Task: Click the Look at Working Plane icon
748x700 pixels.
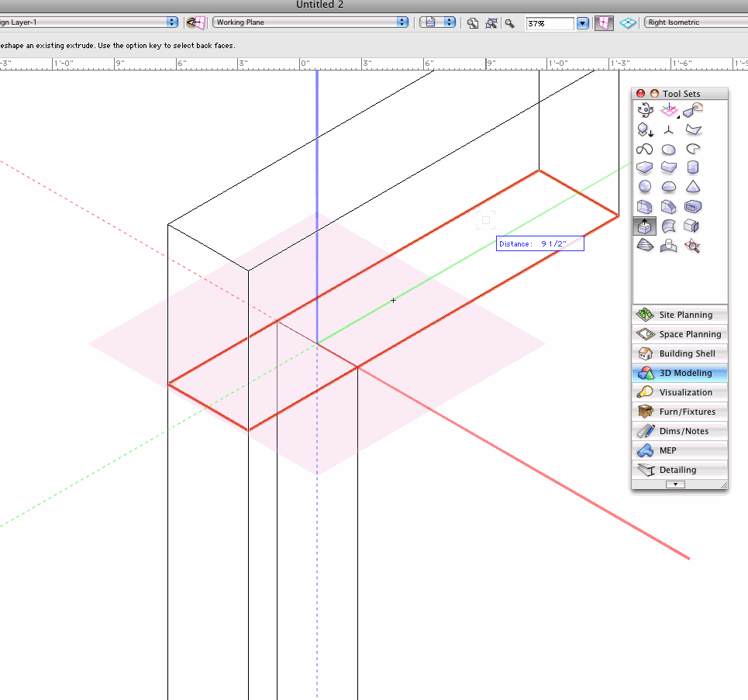Action: (x=195, y=22)
